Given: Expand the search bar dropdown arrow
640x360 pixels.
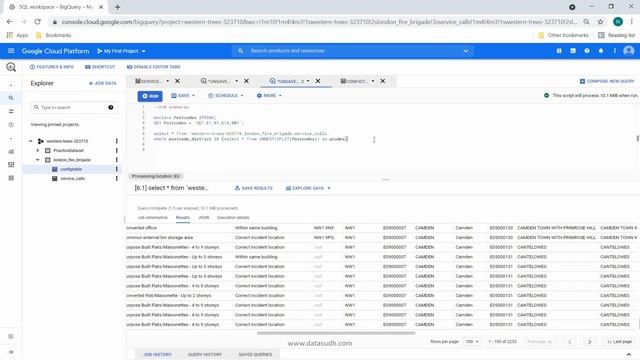Looking at the screenshot, I should point(466,51).
